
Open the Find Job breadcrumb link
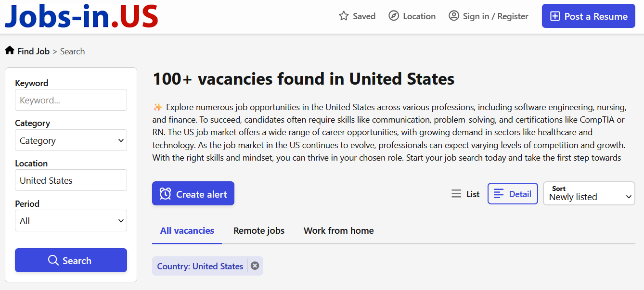click(x=34, y=51)
